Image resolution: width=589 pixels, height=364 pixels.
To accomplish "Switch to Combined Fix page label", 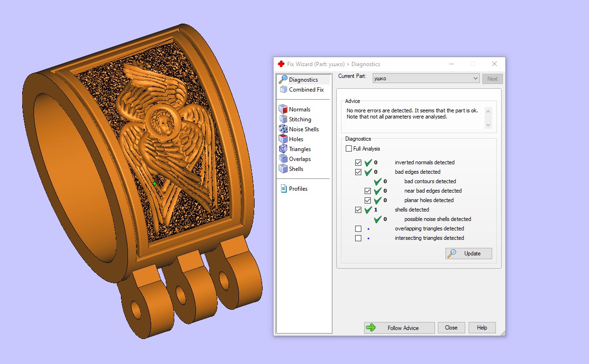I will (x=307, y=90).
